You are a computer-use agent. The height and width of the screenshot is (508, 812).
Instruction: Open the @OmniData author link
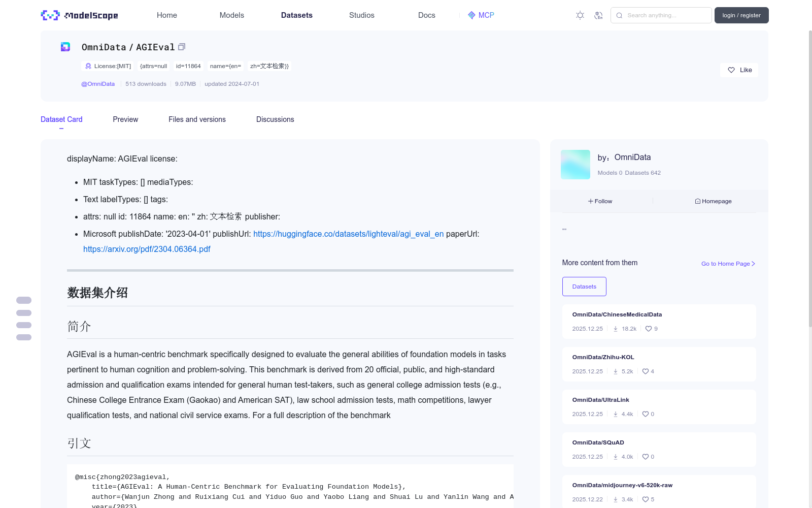pyautogui.click(x=98, y=84)
